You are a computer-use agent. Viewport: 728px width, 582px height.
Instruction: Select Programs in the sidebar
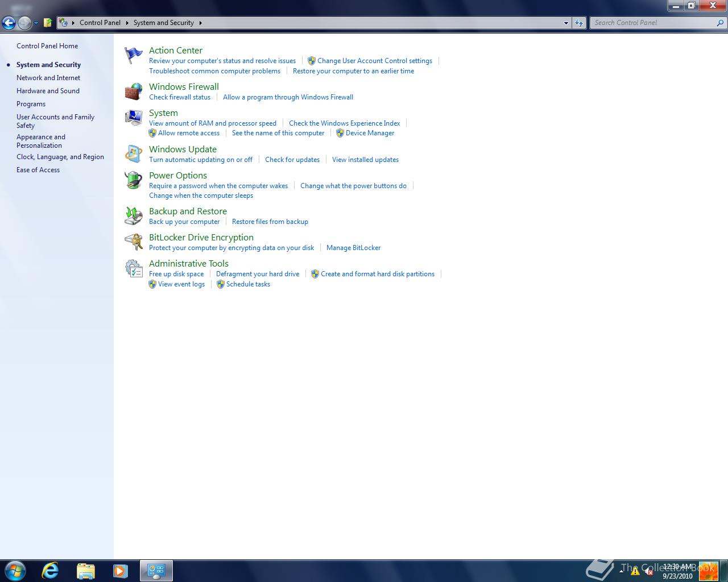(x=31, y=104)
